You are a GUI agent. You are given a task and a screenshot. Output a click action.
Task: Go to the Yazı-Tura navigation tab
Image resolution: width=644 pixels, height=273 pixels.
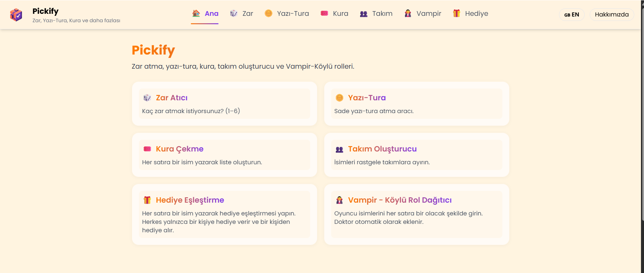click(x=287, y=14)
